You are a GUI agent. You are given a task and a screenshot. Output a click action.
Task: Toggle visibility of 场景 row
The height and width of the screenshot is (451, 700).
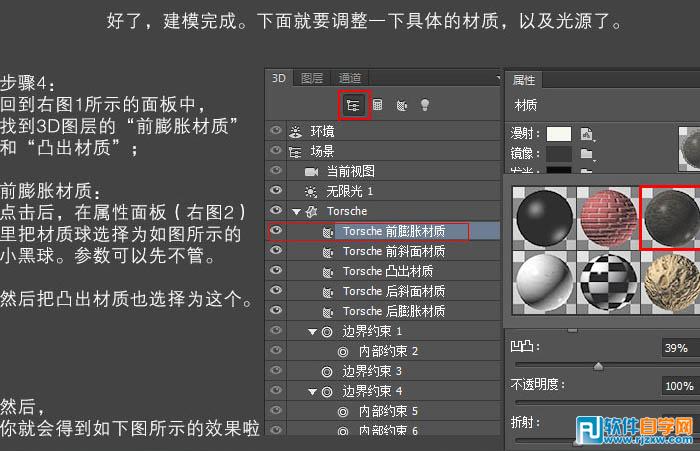click(x=276, y=150)
